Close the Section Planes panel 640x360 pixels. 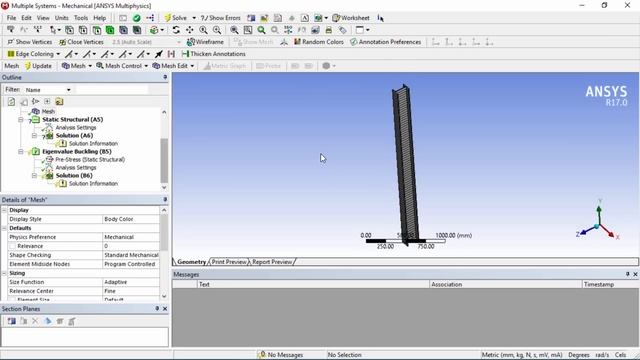165,309
